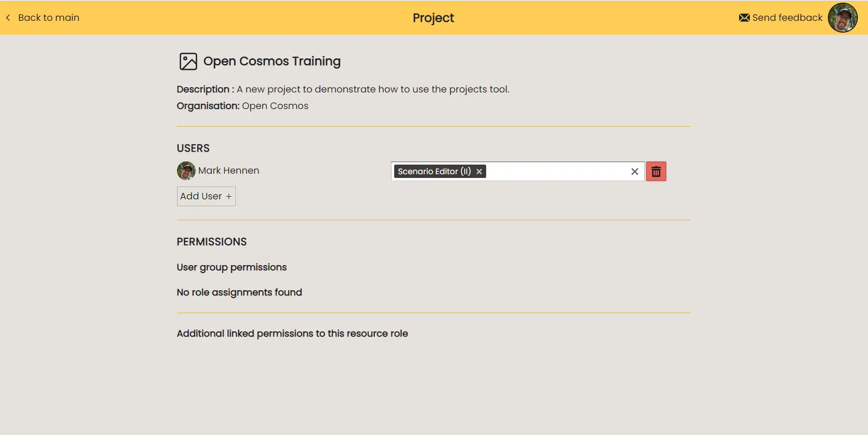Click the No role assignments found text
The height and width of the screenshot is (435, 868).
239,292
